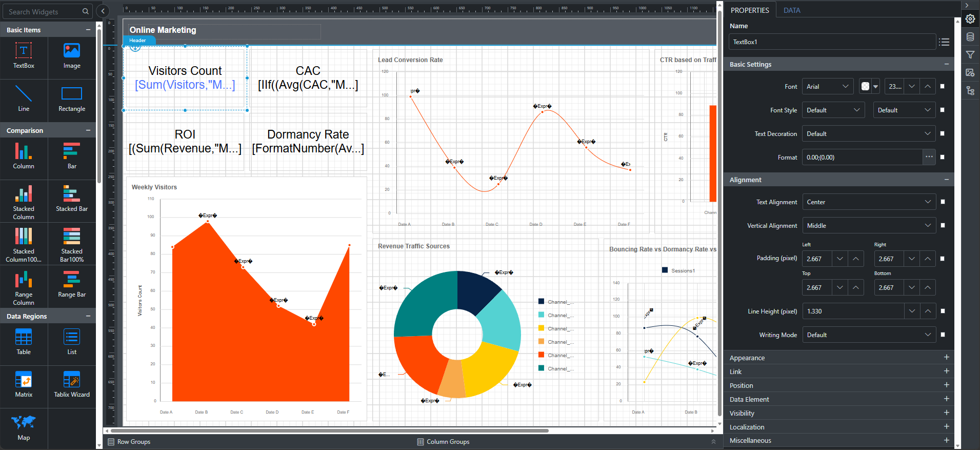980x450 pixels.
Task: Open the data source database icon
Action: 970,37
